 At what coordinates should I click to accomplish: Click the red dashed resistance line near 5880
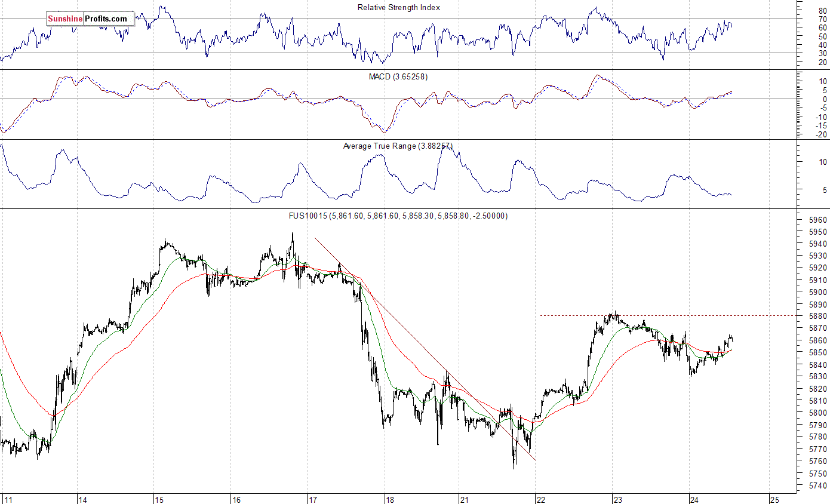coord(668,315)
